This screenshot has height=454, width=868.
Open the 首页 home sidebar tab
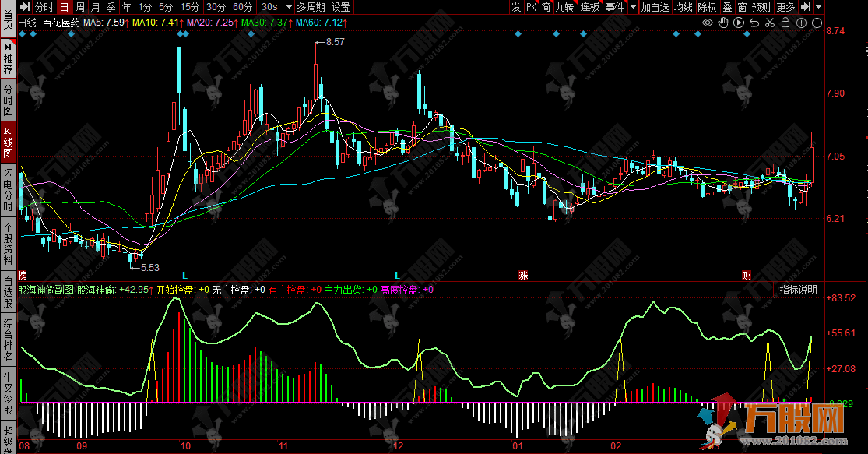[8, 18]
